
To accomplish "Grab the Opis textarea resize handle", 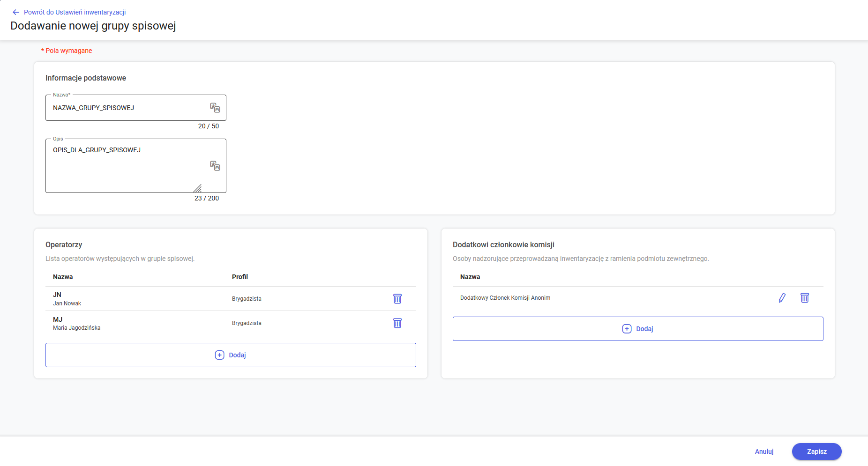I will tap(198, 188).
